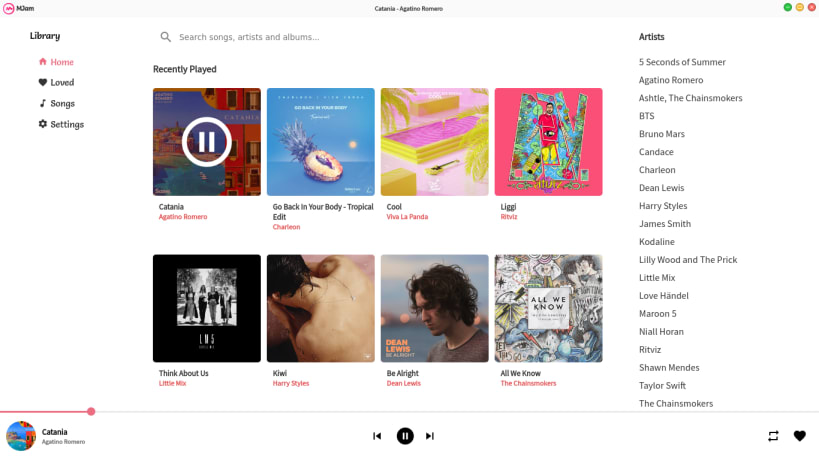Click the search magnifier icon
The image size is (819, 460).
pyautogui.click(x=166, y=37)
